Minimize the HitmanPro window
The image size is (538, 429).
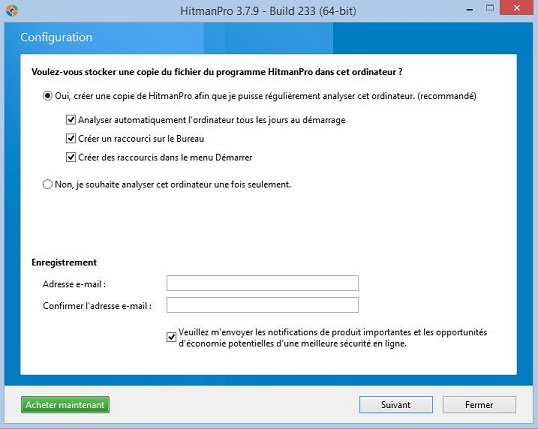[x=470, y=9]
